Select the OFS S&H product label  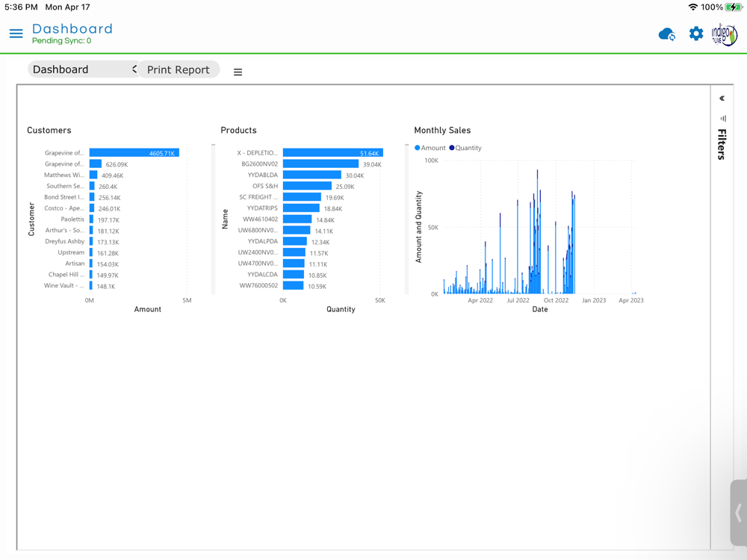(265, 186)
